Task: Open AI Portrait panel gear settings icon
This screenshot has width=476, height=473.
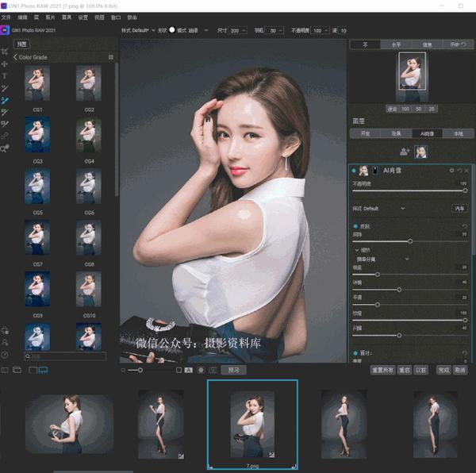Action: (x=451, y=171)
